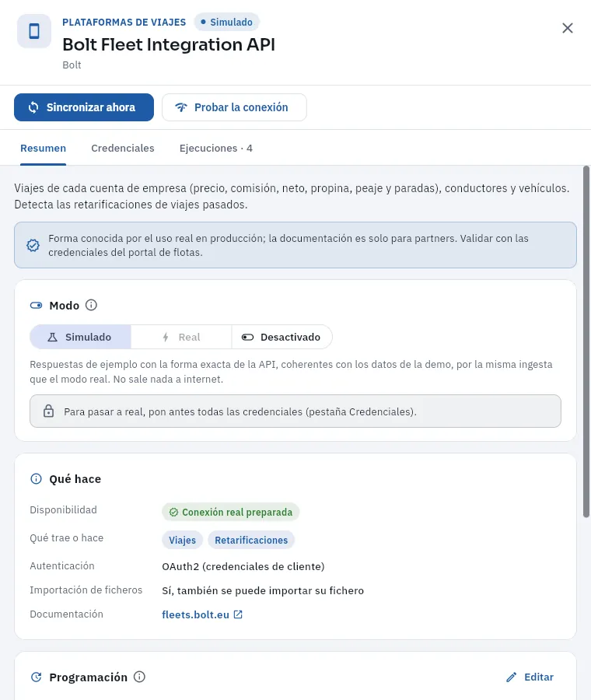The height and width of the screenshot is (700, 591).
Task: Click the lock icon in the credentials notice
Action: pyautogui.click(x=49, y=411)
